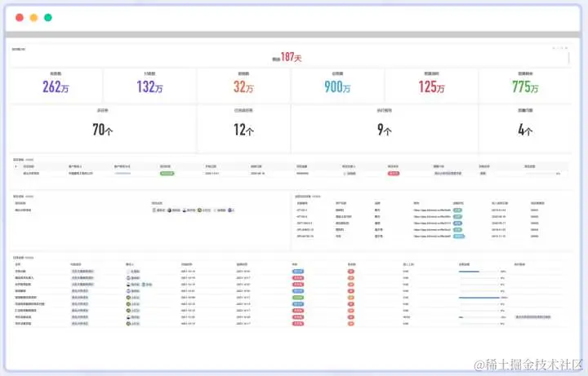This screenshot has height=376, width=588.
Task: Click the yellow minimize dot of window
Action: 33,18
